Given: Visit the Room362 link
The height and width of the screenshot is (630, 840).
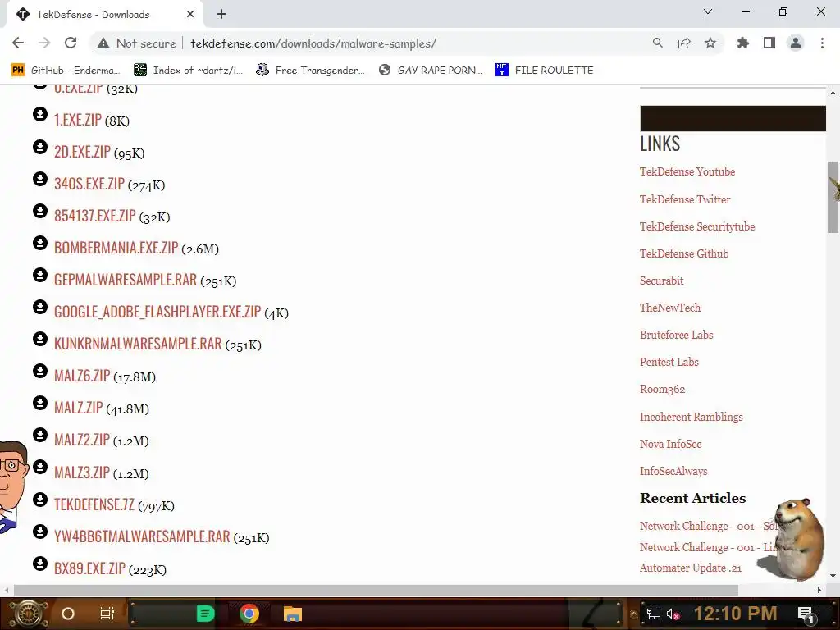Looking at the screenshot, I should [662, 390].
